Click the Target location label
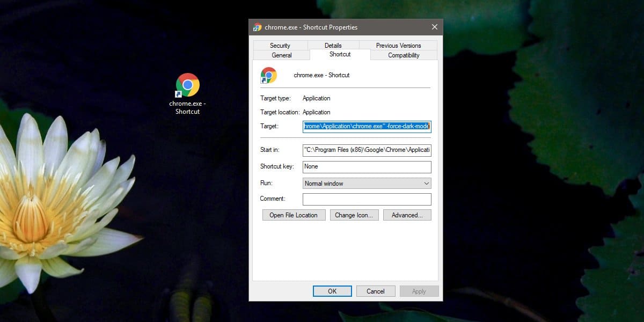The image size is (644, 322). coord(280,113)
